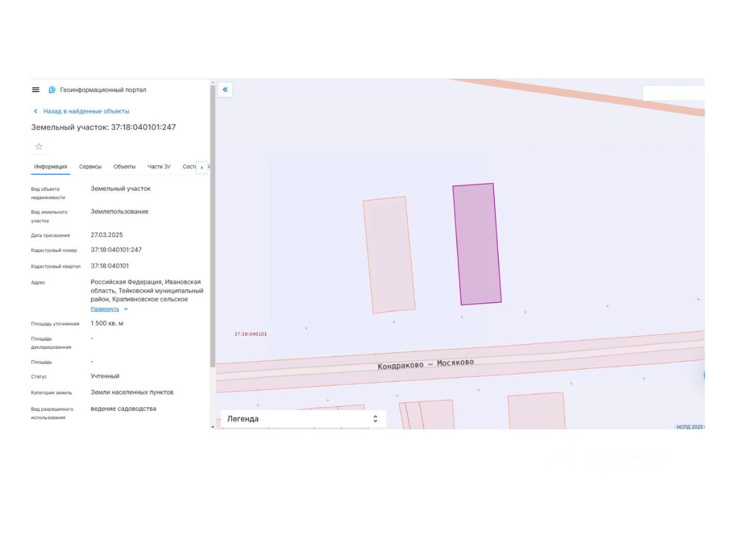Click the panel scrollbar down arrow
This screenshot has width=756, height=535.
point(213,426)
